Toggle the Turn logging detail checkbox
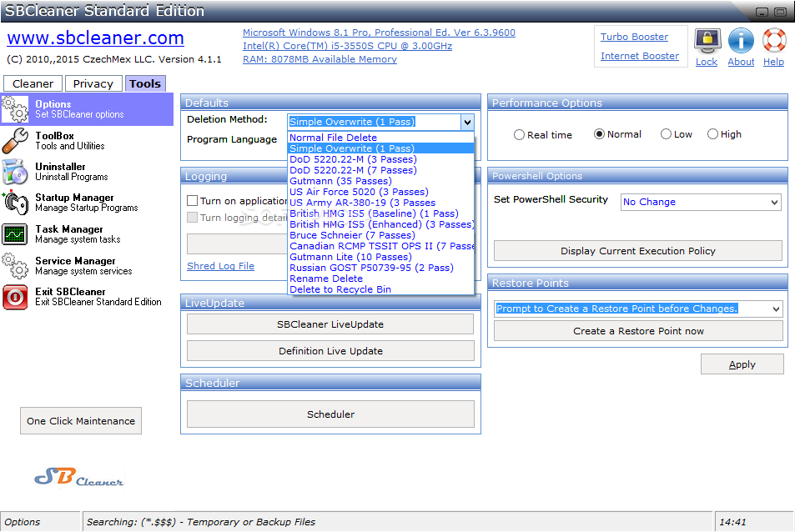795x532 pixels. click(192, 218)
